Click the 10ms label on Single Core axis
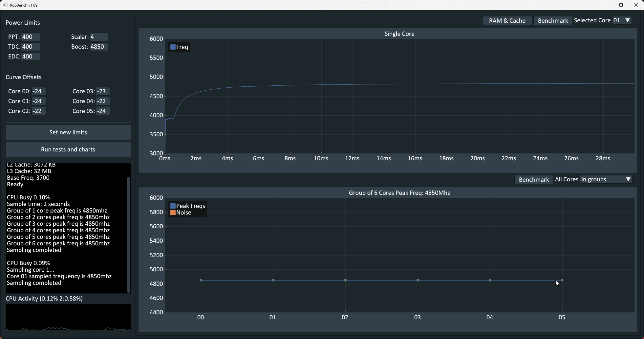The height and width of the screenshot is (339, 644). coord(321,158)
